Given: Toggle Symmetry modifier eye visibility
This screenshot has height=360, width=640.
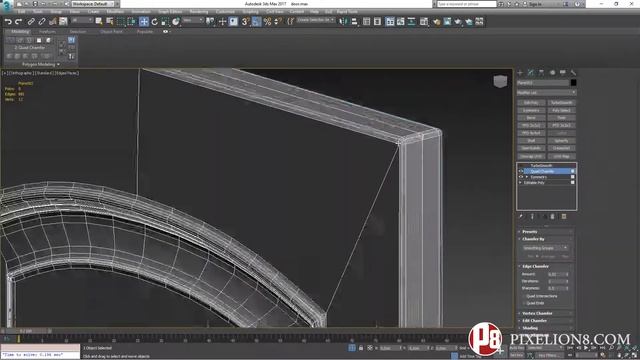Looking at the screenshot, I should [521, 177].
